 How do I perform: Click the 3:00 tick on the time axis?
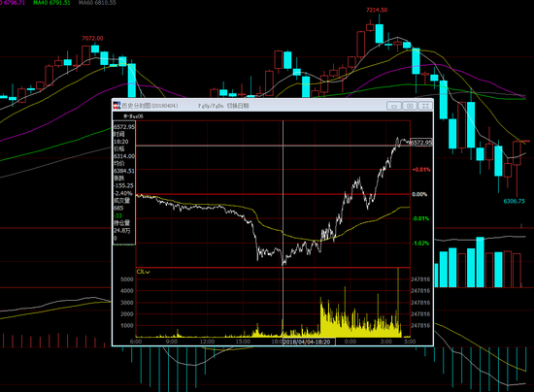click(385, 342)
